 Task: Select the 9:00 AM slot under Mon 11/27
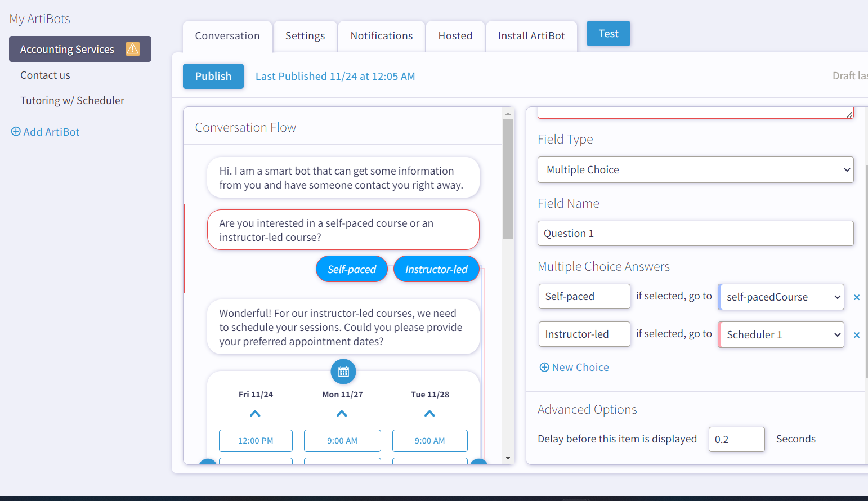(x=342, y=441)
